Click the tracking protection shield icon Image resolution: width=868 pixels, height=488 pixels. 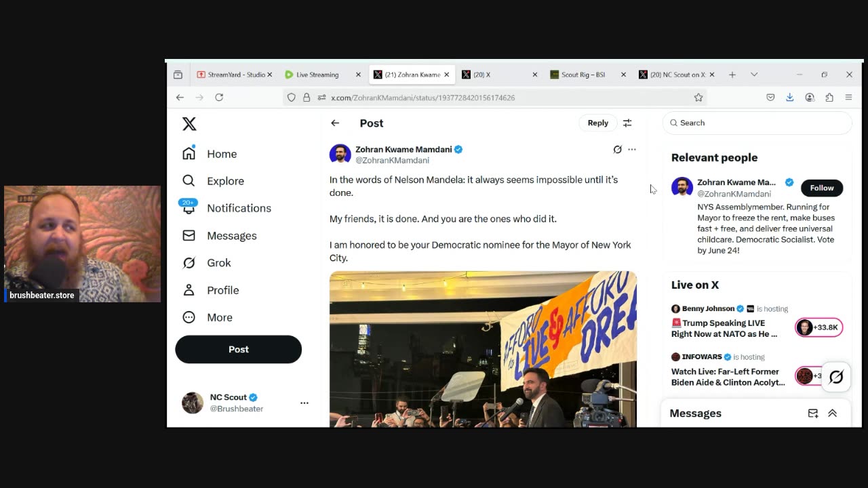[x=292, y=98]
